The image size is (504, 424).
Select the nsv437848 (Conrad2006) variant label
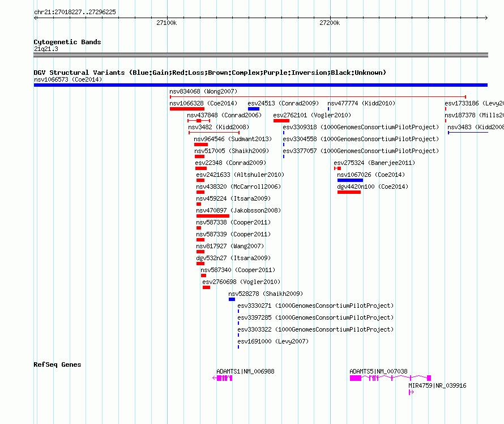[224, 115]
